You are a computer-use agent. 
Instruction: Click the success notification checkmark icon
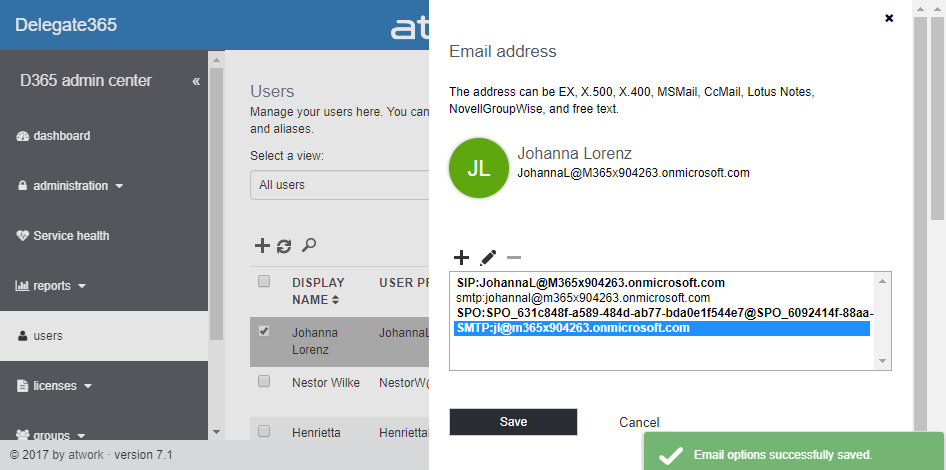[671, 456]
